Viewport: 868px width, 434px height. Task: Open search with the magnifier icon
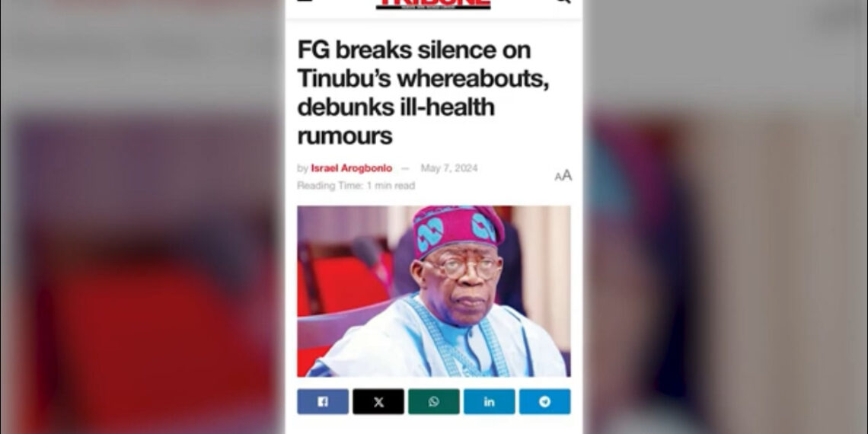click(563, 2)
